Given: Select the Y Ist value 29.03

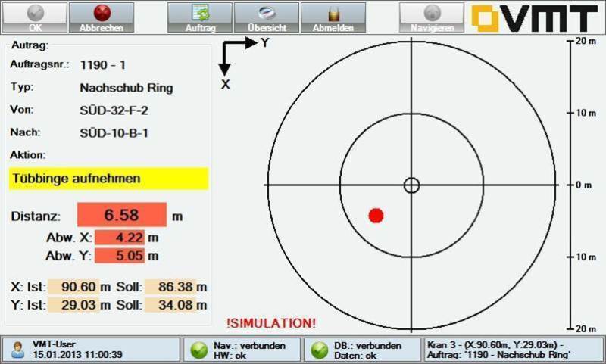Looking at the screenshot, I should pyautogui.click(x=73, y=305).
